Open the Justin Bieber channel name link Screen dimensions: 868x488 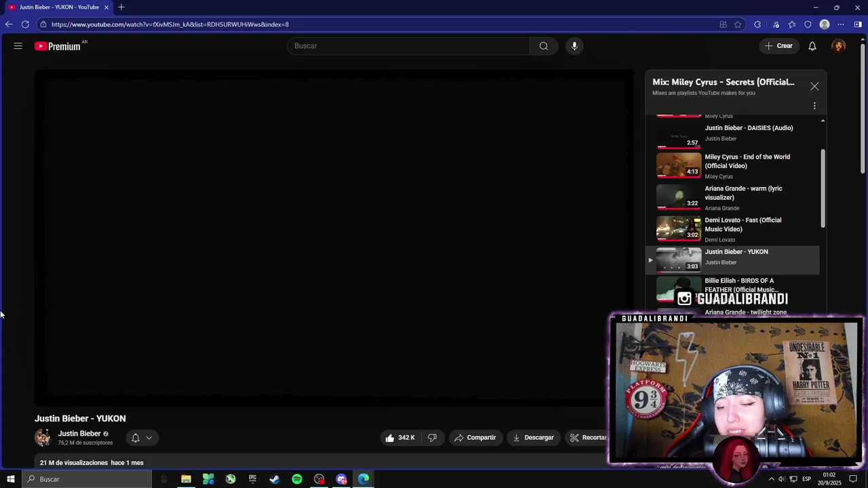[x=79, y=434]
